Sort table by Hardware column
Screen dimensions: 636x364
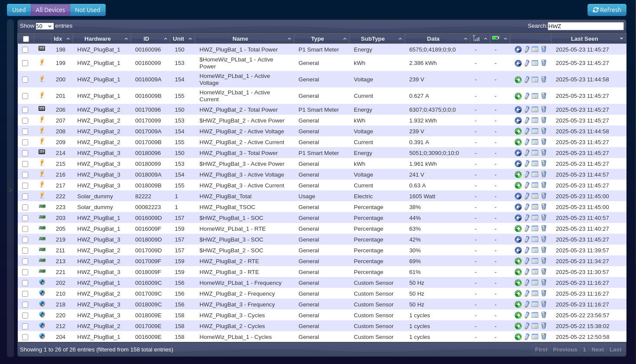102,39
